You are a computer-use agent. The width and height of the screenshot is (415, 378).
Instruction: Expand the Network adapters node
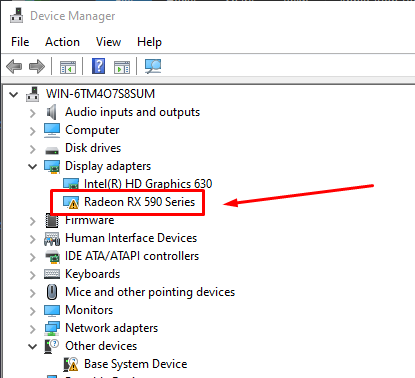click(33, 329)
